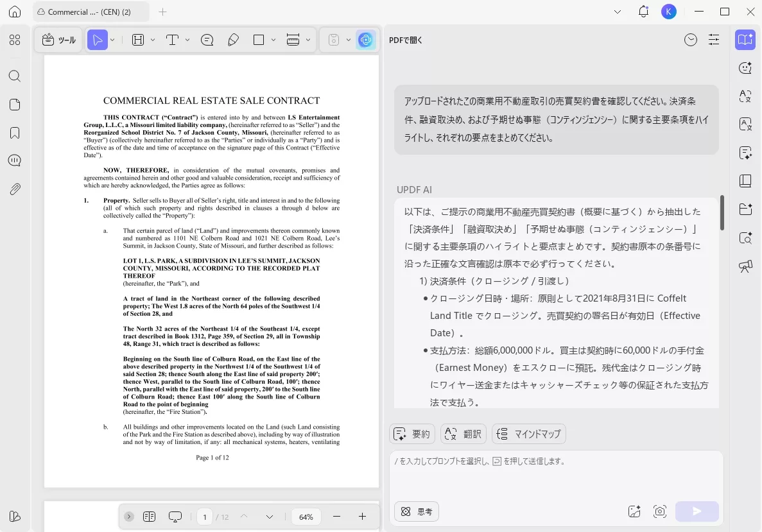Select the Text tool in the toolbar
762x532 pixels.
[172, 40]
